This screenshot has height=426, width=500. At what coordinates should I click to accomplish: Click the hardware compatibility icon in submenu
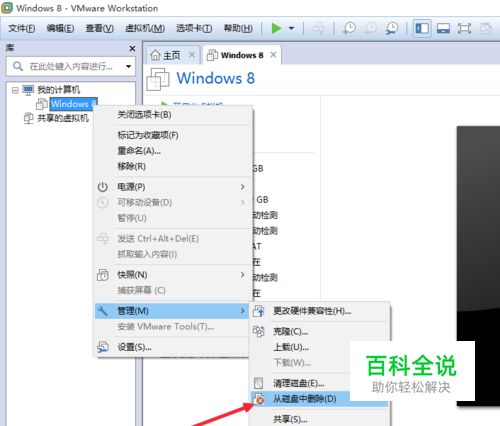pyautogui.click(x=259, y=311)
